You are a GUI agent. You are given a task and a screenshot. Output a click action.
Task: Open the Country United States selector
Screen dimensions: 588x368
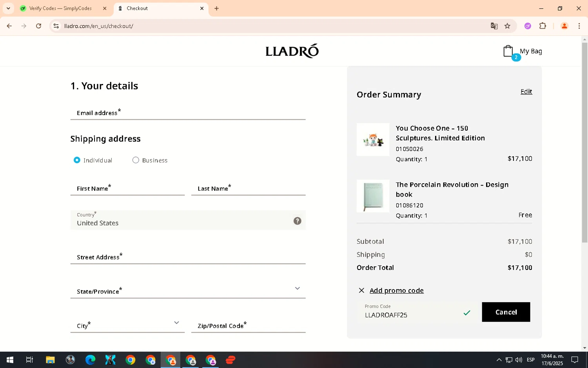point(188,220)
